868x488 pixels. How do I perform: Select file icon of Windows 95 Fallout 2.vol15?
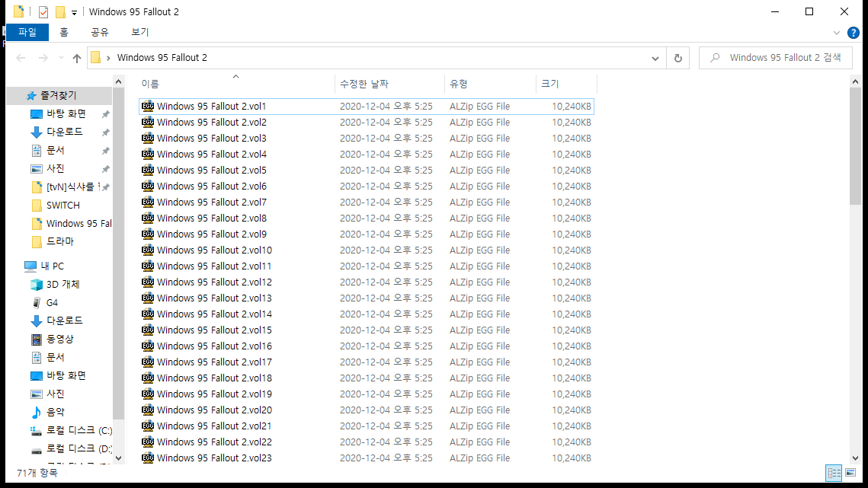148,330
